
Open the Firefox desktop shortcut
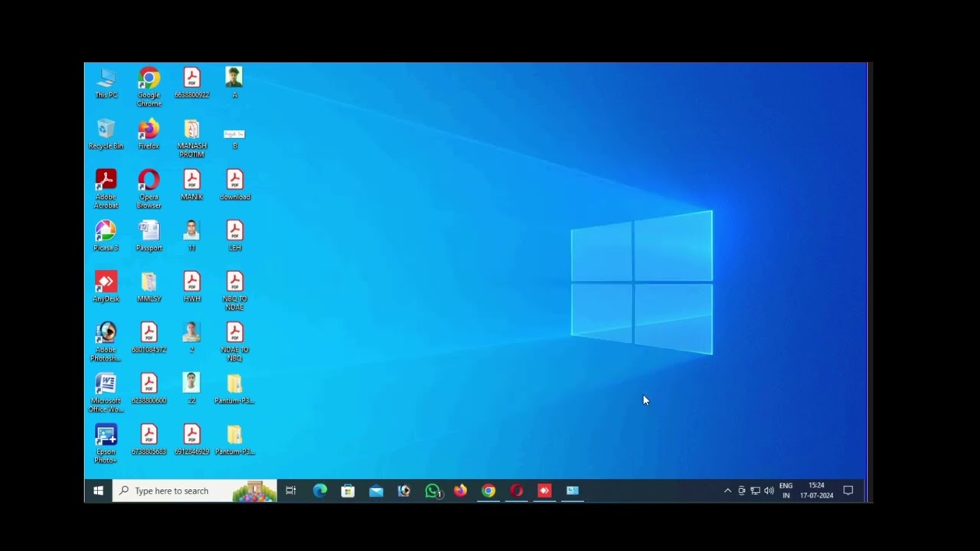149,134
